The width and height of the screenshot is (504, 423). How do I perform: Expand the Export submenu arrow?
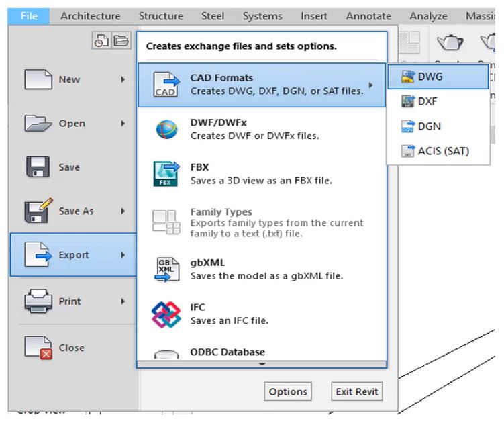click(123, 255)
